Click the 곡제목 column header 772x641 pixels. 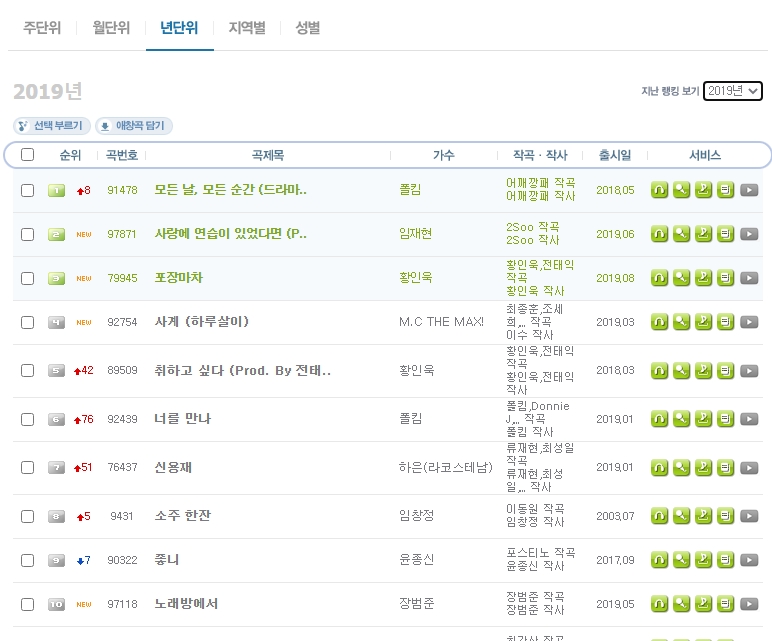click(x=268, y=155)
